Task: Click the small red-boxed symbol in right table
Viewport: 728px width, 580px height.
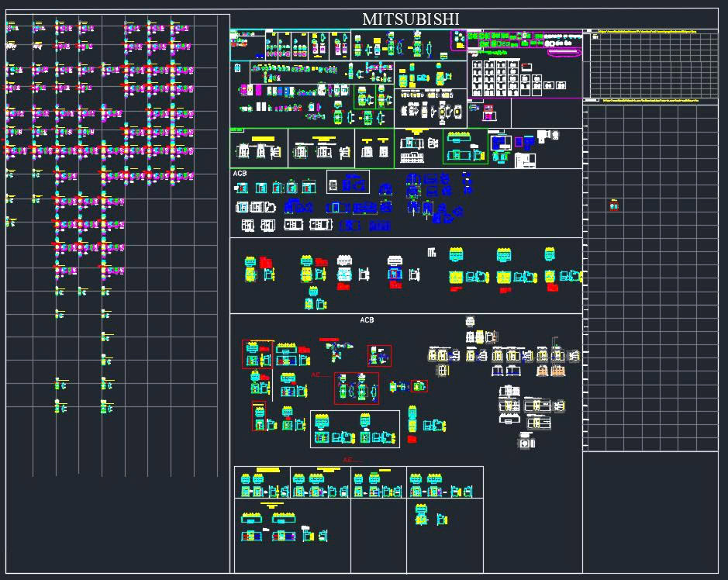Action: [614, 205]
